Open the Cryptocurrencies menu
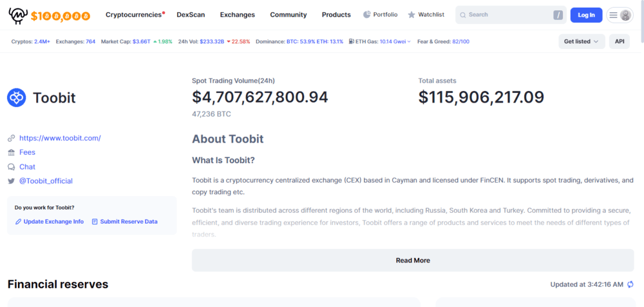Viewport: 644px width, 307px height. click(x=133, y=15)
